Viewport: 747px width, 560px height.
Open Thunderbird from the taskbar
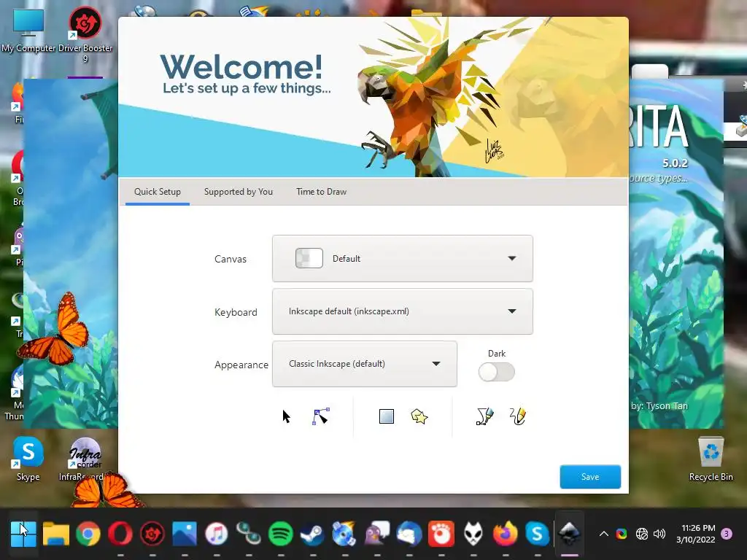(x=409, y=534)
